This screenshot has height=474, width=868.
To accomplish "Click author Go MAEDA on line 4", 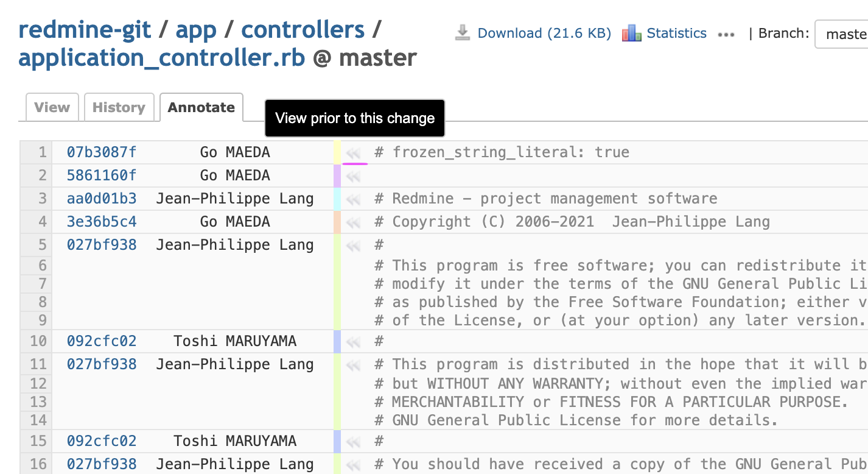I will [x=235, y=222].
